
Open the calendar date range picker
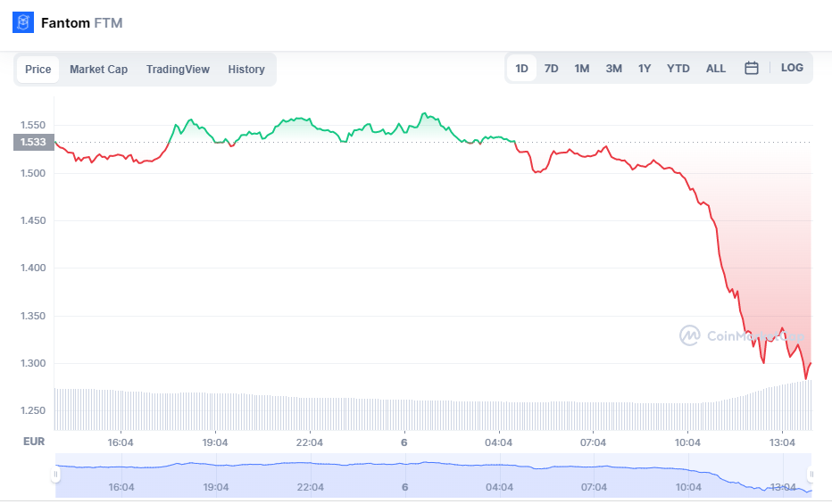tap(752, 68)
